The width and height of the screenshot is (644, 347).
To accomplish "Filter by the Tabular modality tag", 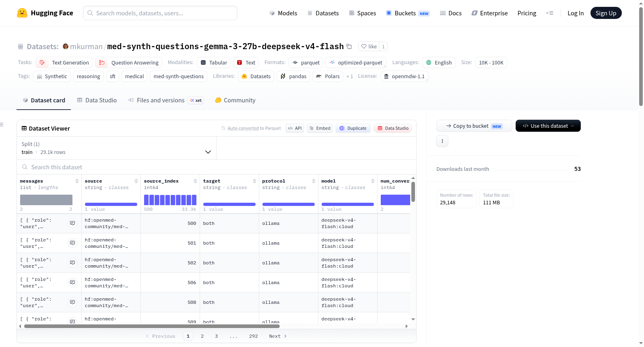I will 214,62.
